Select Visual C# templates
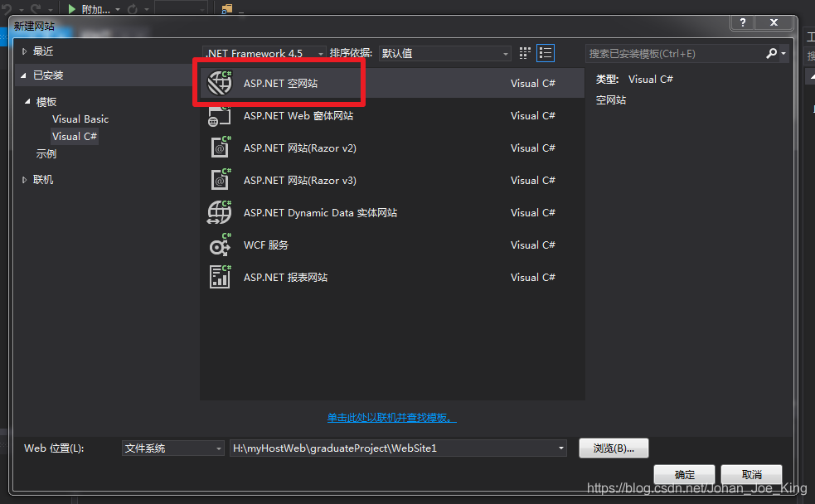 coord(75,136)
